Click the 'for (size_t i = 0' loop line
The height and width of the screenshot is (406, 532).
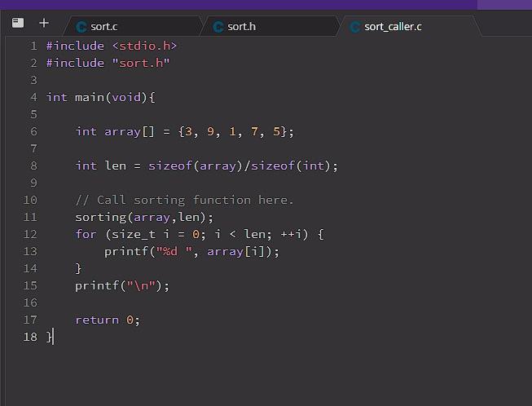pyautogui.click(x=200, y=234)
